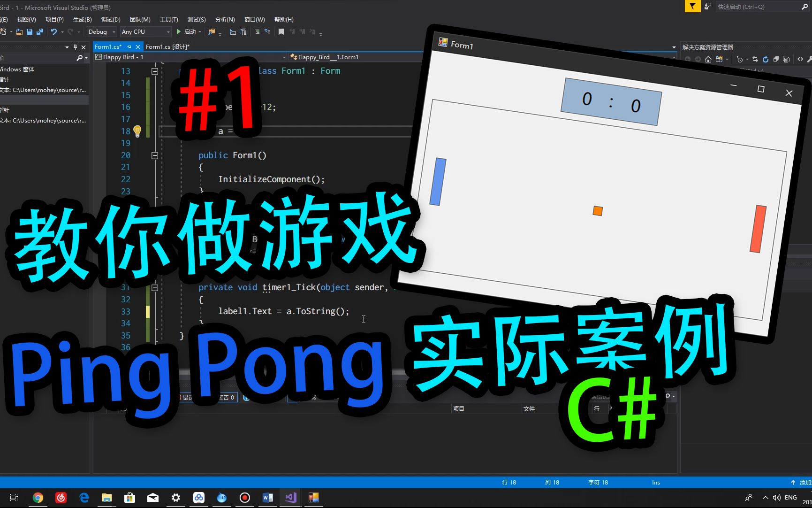Click the Find in Files toolbar icon

coord(212,32)
